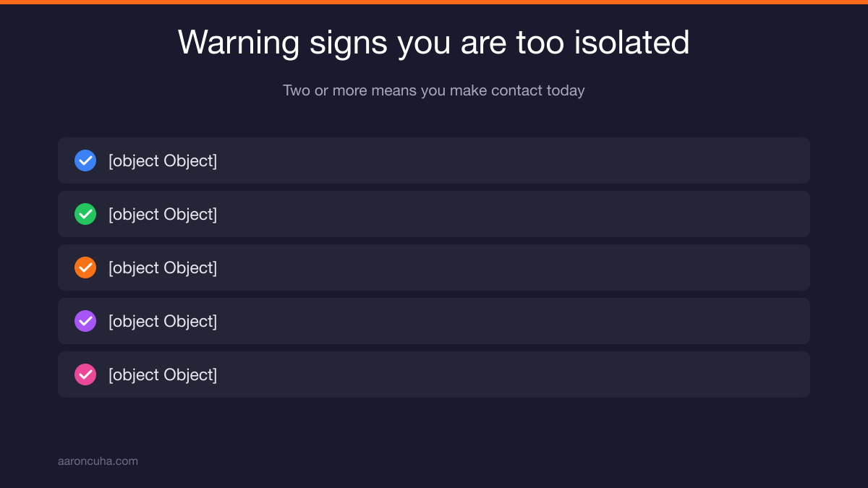Click the green checkmark circle icon
Viewport: 868px width, 488px height.
tap(85, 214)
